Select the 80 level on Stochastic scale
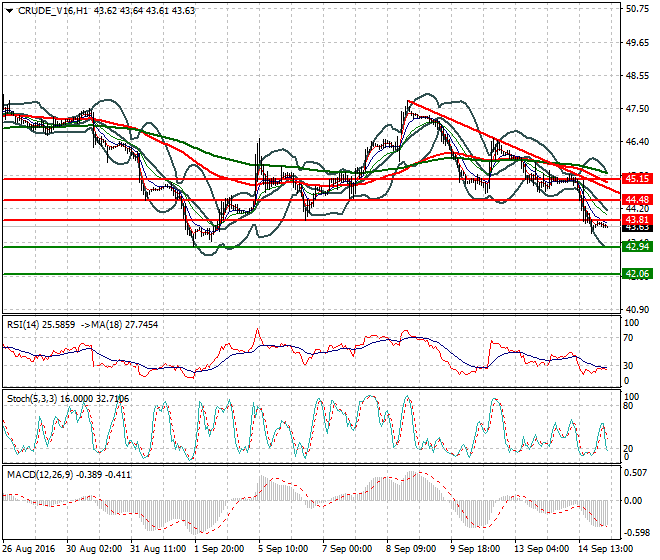The width and height of the screenshot is (660, 560). tap(628, 407)
